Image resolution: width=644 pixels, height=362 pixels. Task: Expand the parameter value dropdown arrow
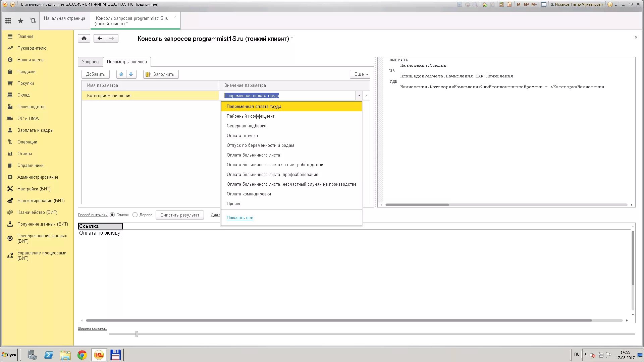tap(359, 96)
